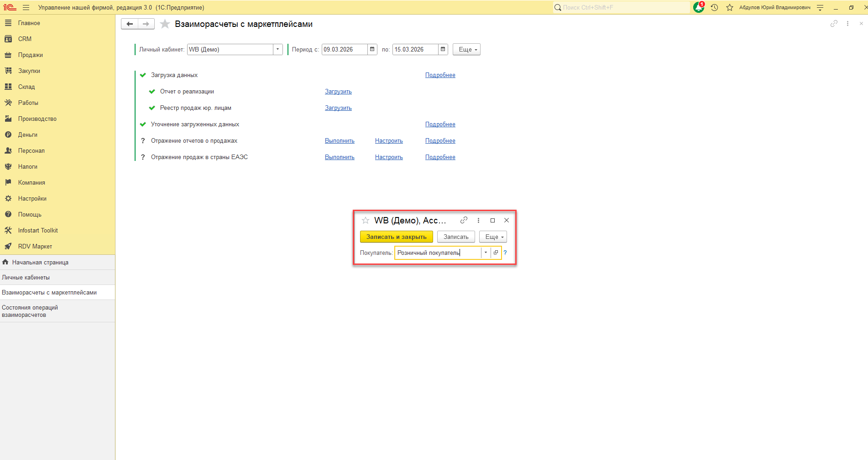This screenshot has width=868, height=460.
Task: Open Покупатель record with open icon
Action: pyautogui.click(x=496, y=253)
